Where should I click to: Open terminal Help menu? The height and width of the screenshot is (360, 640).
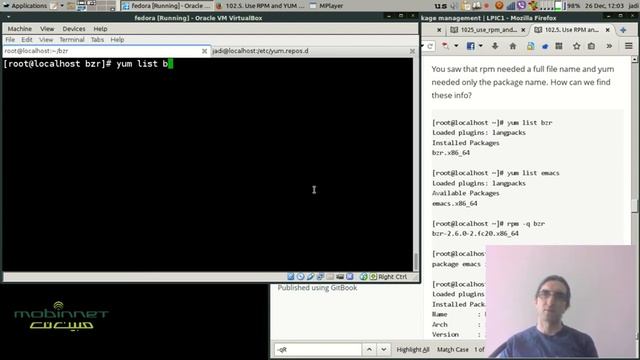pyautogui.click(x=117, y=40)
